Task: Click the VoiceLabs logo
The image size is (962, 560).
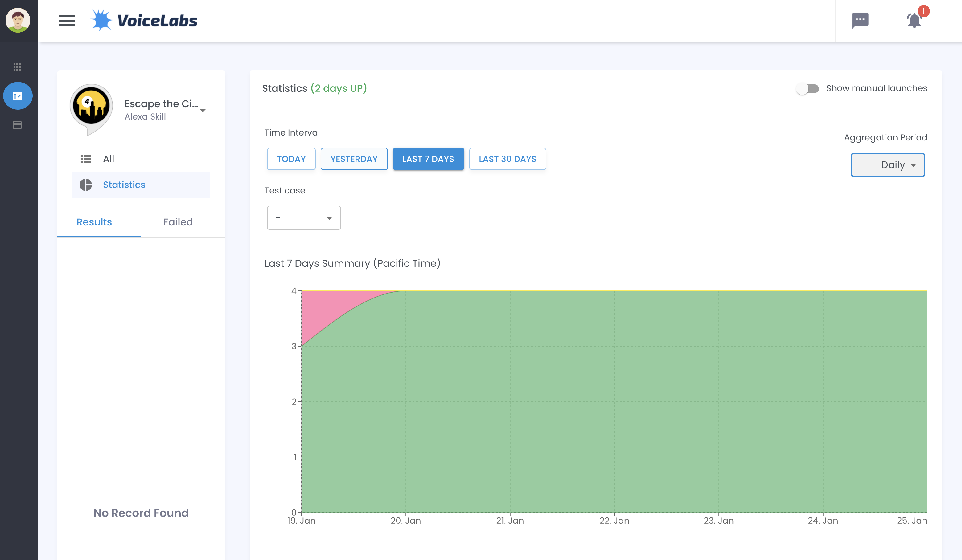Action: click(144, 21)
